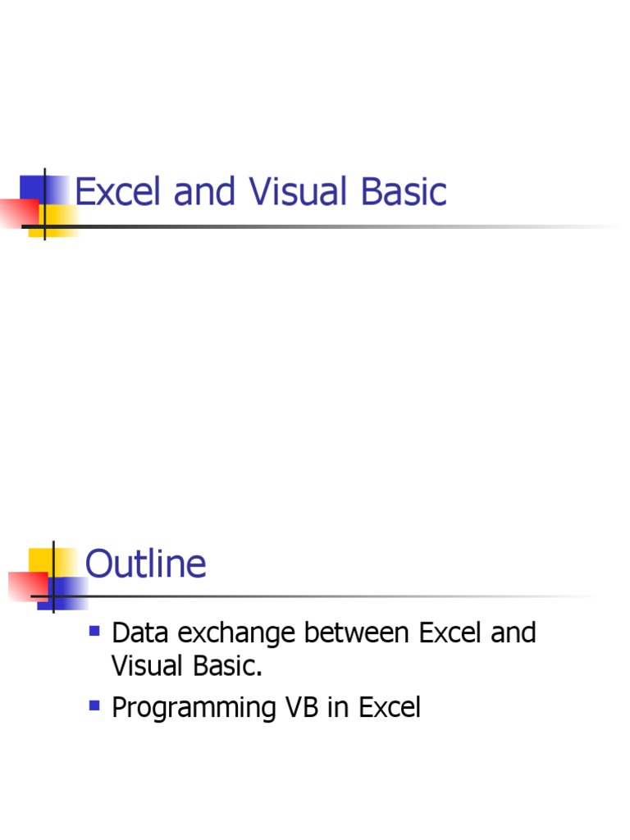This screenshot has width=630, height=840.
Task: Click the word "Excel" in the top title
Action: pos(117,192)
